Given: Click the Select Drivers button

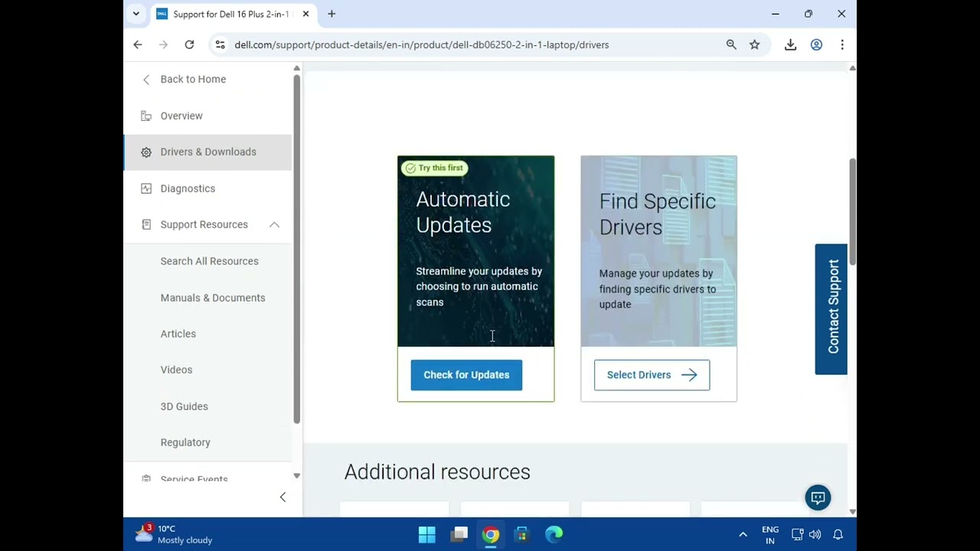Looking at the screenshot, I should click(x=652, y=375).
